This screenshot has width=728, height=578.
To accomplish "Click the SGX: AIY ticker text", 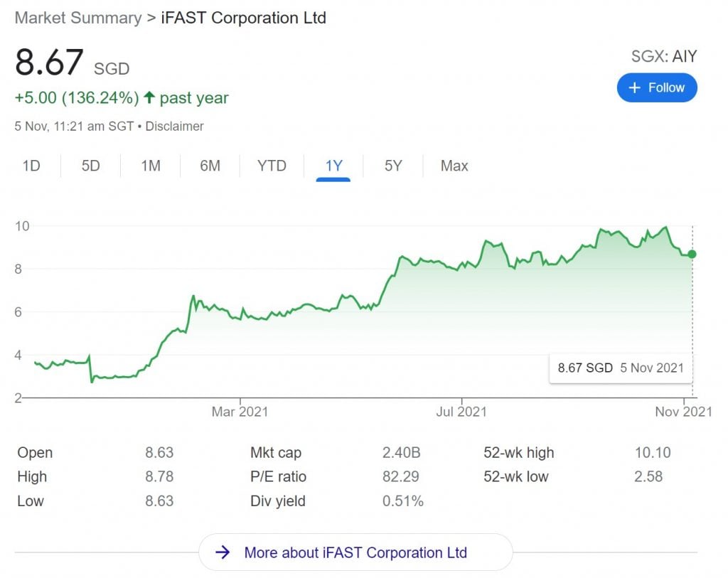I will 664,56.
